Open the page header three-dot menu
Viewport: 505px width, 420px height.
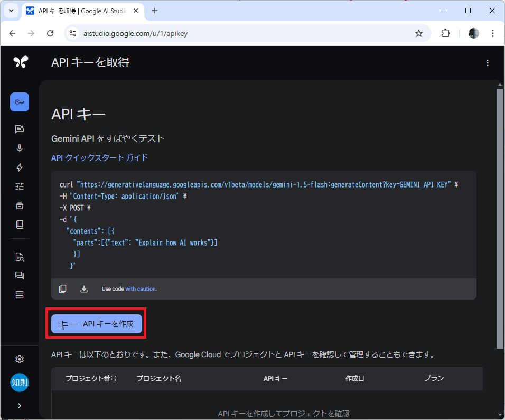(487, 63)
